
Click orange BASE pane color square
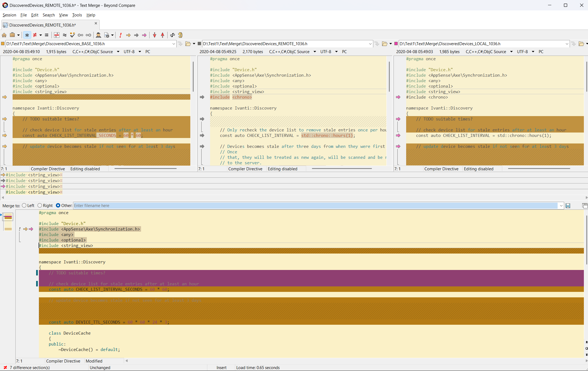tap(3, 44)
